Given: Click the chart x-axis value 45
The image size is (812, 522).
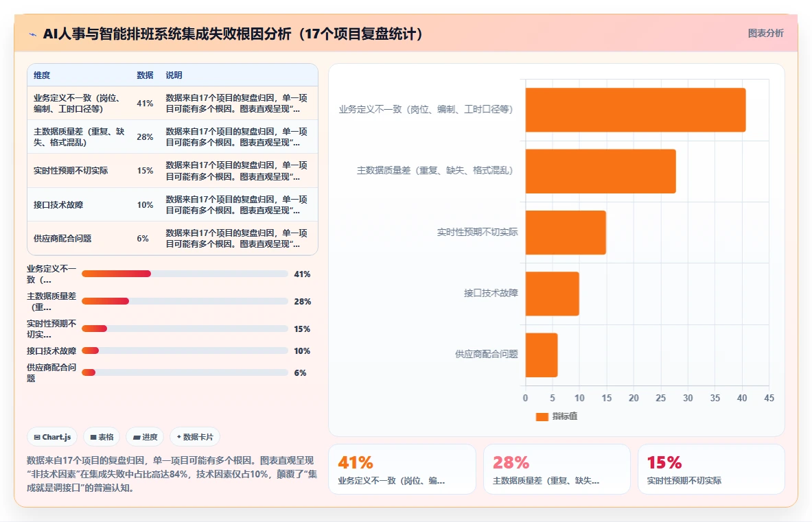Looking at the screenshot, I should (769, 399).
